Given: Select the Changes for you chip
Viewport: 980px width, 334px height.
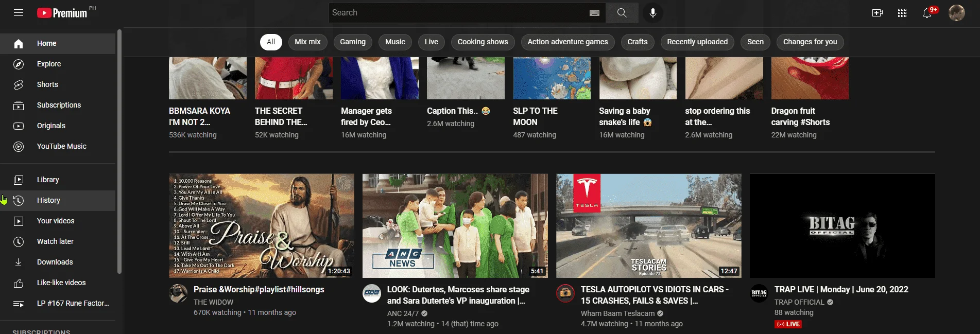Looking at the screenshot, I should (x=810, y=42).
